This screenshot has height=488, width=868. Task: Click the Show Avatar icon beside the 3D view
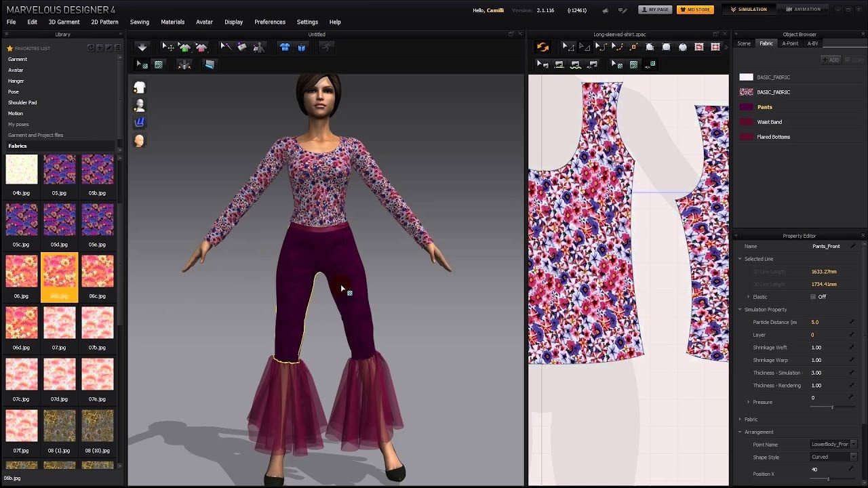click(140, 105)
